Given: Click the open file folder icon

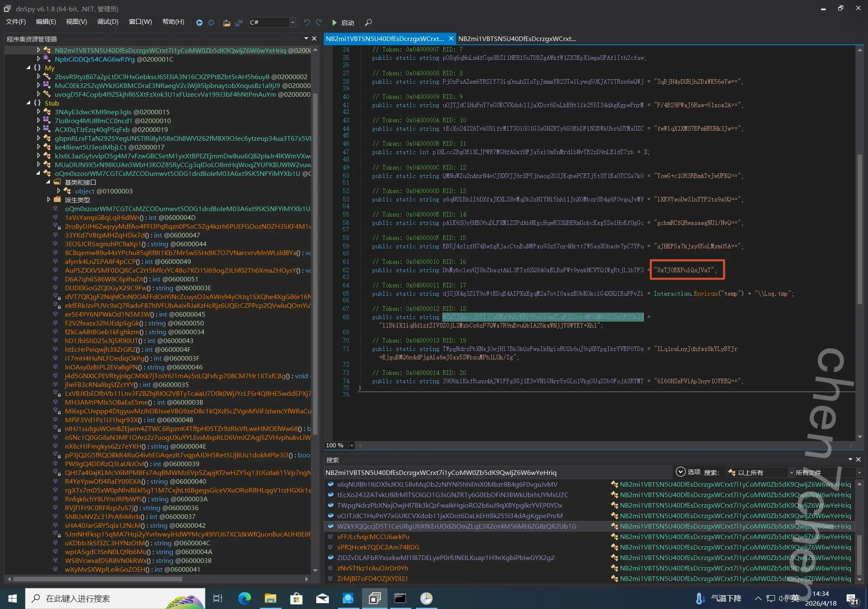Looking at the screenshot, I should click(227, 23).
